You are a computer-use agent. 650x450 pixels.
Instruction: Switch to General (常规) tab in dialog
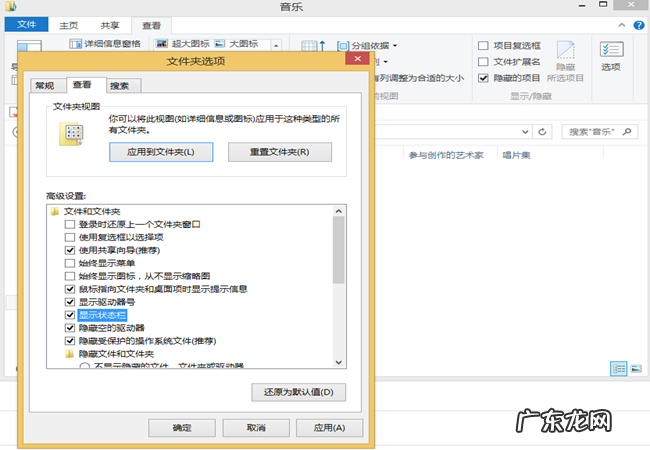[45, 86]
